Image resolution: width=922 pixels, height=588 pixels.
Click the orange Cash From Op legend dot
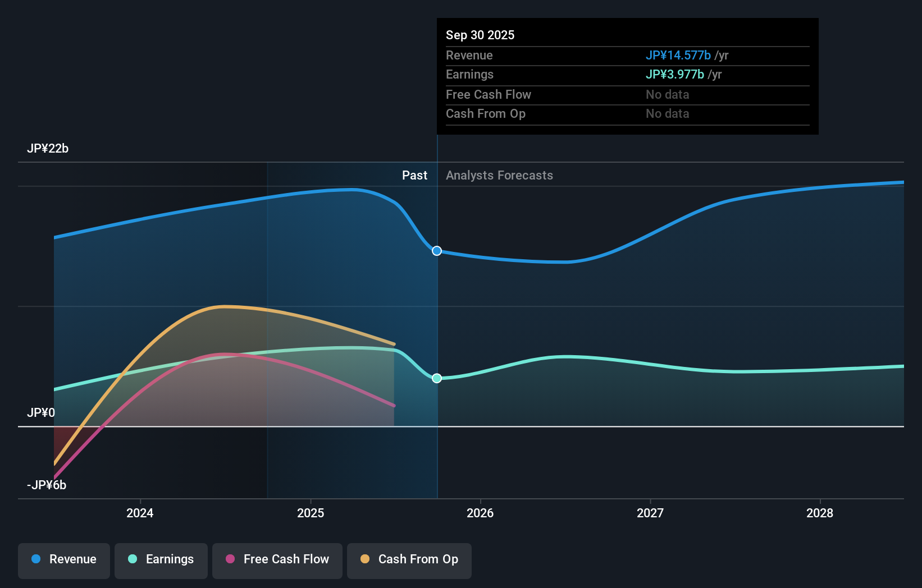[x=366, y=559]
